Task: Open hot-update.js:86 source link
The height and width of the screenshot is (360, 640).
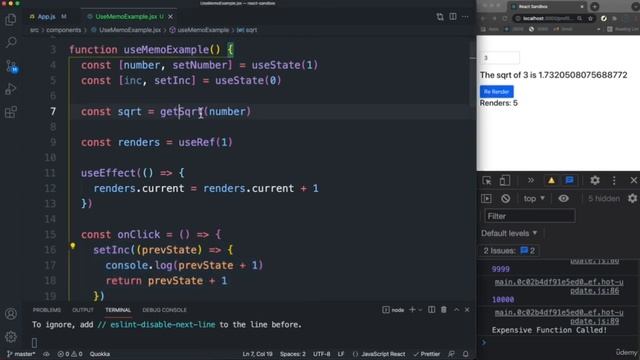Action: point(559,286)
